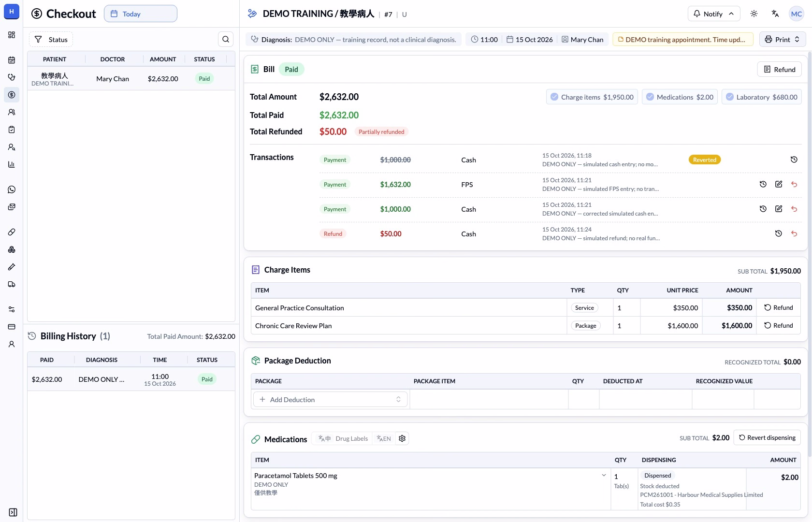Edit the $1,632.00 FPS payment

tap(779, 184)
